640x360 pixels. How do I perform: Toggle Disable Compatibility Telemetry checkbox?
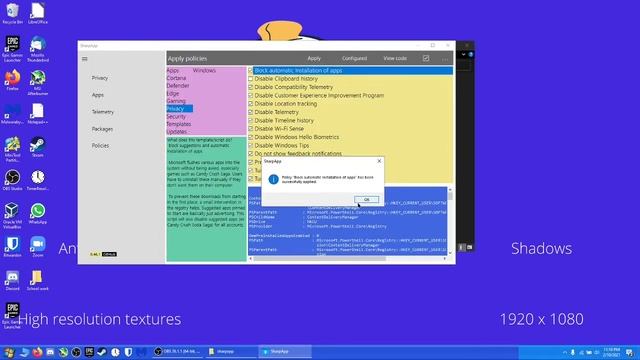(x=251, y=87)
